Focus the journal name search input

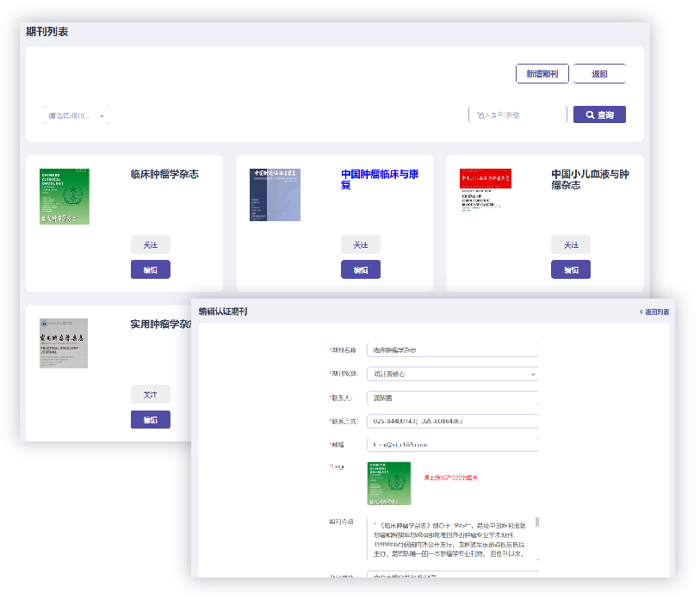(517, 114)
